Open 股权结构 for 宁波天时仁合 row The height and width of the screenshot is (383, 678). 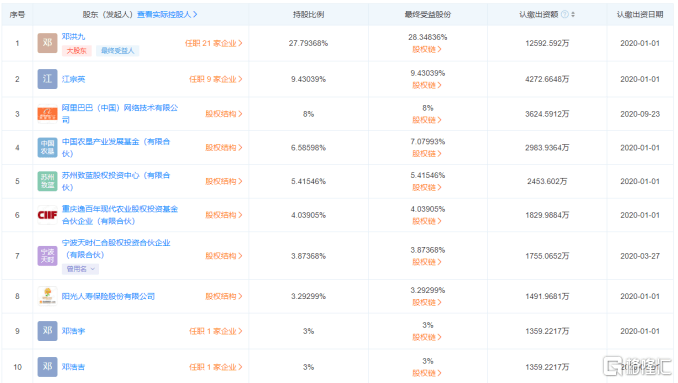coord(224,256)
